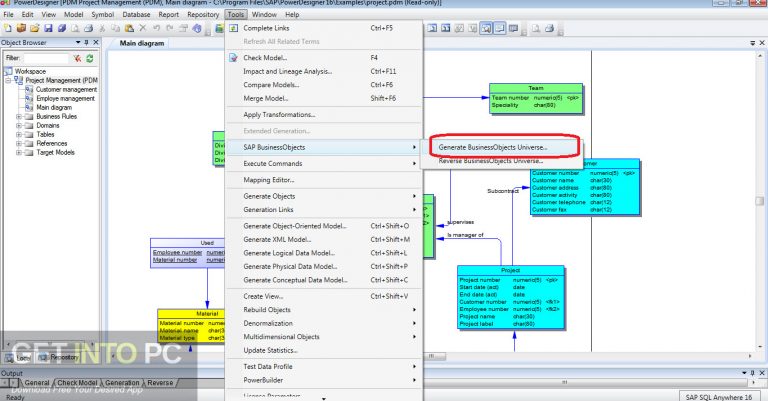Open the Tools menu
Screen dimensions: 768x401
pyautogui.click(x=236, y=15)
